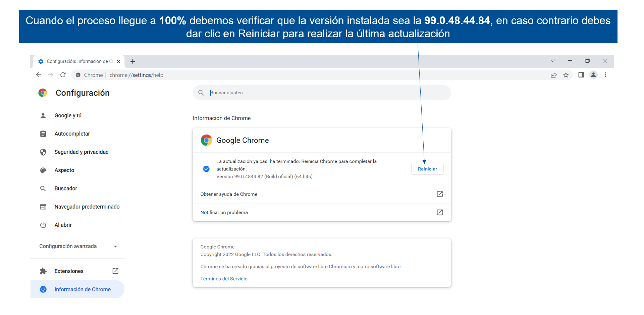Open the Chromium link
This screenshot has height=315, width=644.
[340, 266]
